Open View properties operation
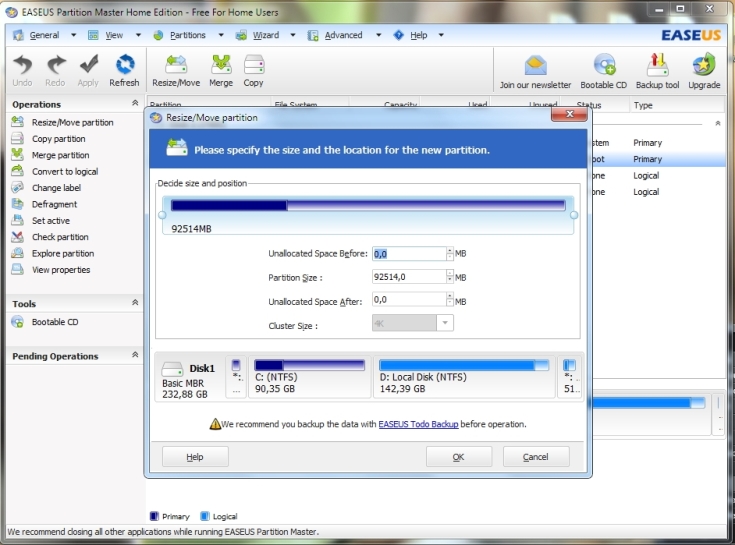 pyautogui.click(x=61, y=270)
